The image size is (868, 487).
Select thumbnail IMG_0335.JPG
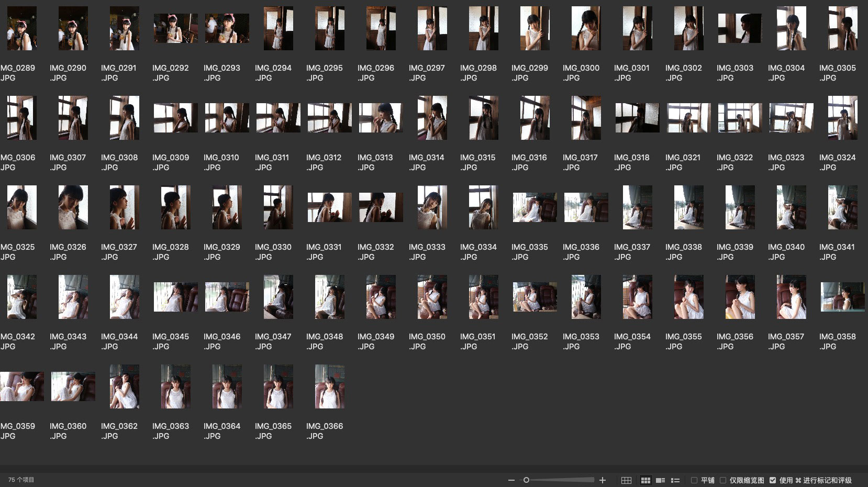click(535, 207)
